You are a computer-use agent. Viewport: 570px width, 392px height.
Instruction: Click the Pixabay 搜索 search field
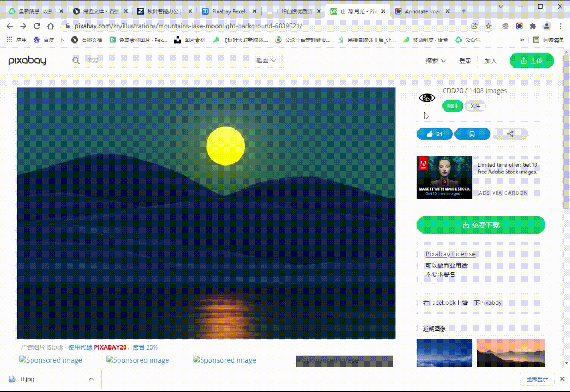pos(163,60)
